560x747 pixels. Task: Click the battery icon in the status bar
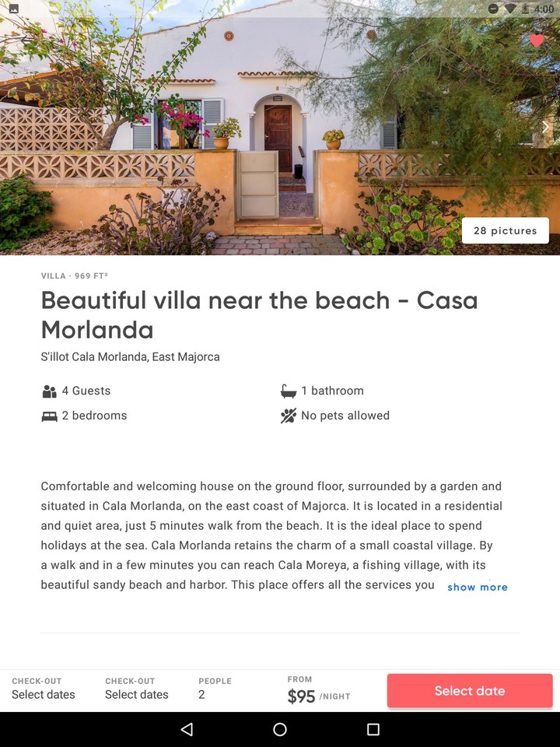[x=526, y=9]
